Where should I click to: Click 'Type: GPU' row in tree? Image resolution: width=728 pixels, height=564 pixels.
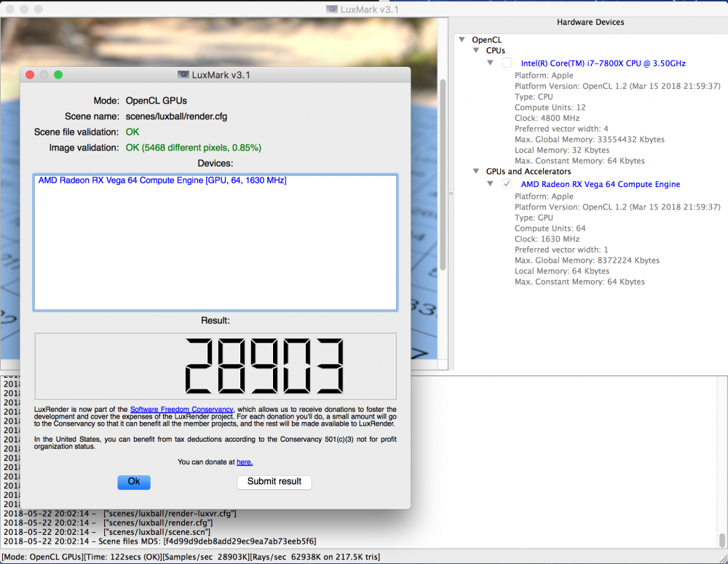[534, 218]
